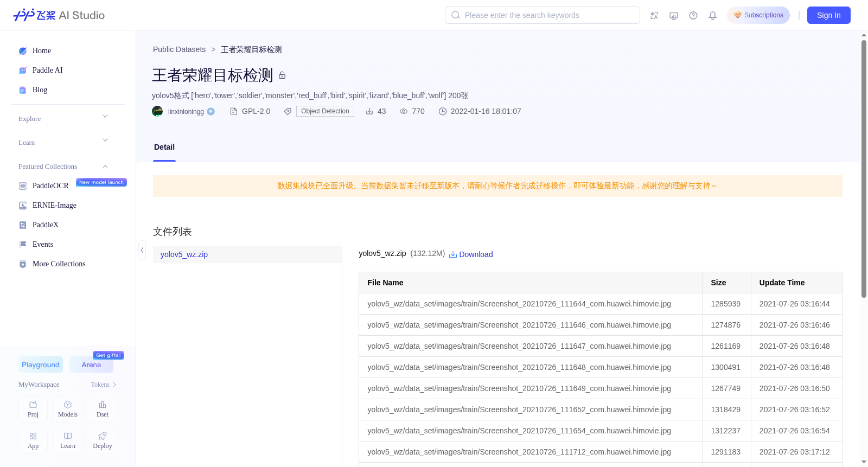Click the Paddle AI sidebar icon
This screenshot has width=868, height=467.
point(23,71)
